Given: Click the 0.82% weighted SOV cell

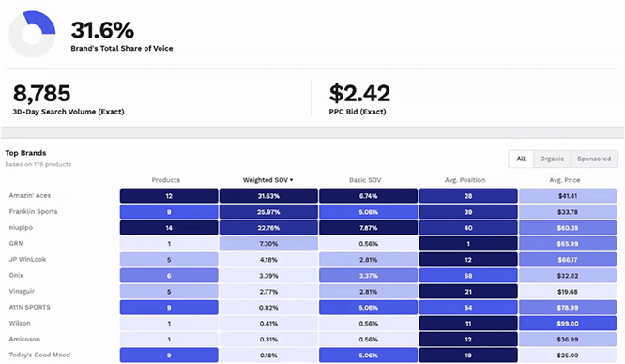Looking at the screenshot, I should pyautogui.click(x=268, y=308).
